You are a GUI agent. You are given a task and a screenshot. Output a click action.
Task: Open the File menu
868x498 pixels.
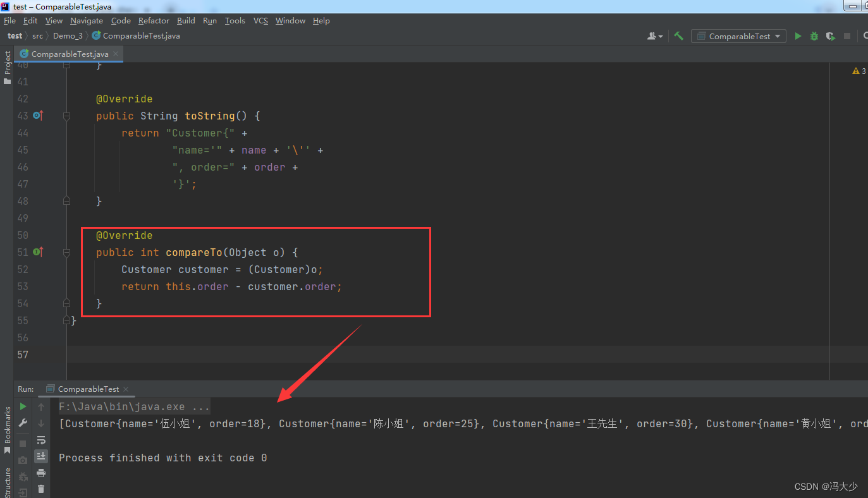point(9,20)
